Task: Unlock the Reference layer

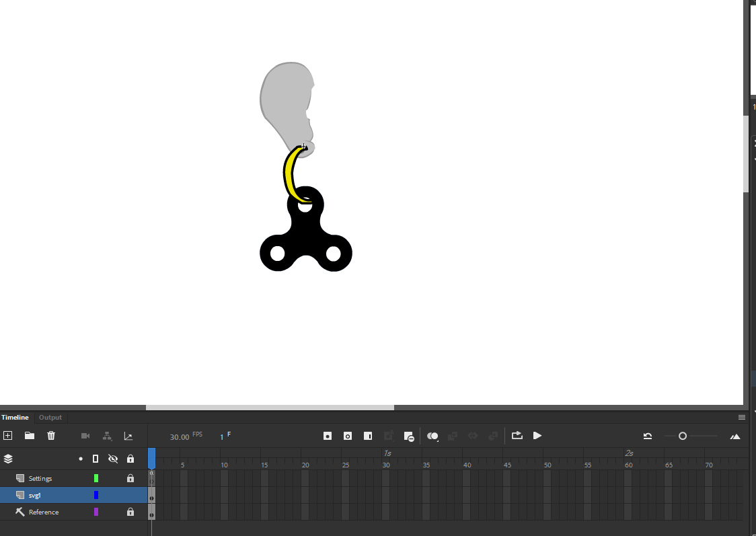Action: [x=130, y=512]
